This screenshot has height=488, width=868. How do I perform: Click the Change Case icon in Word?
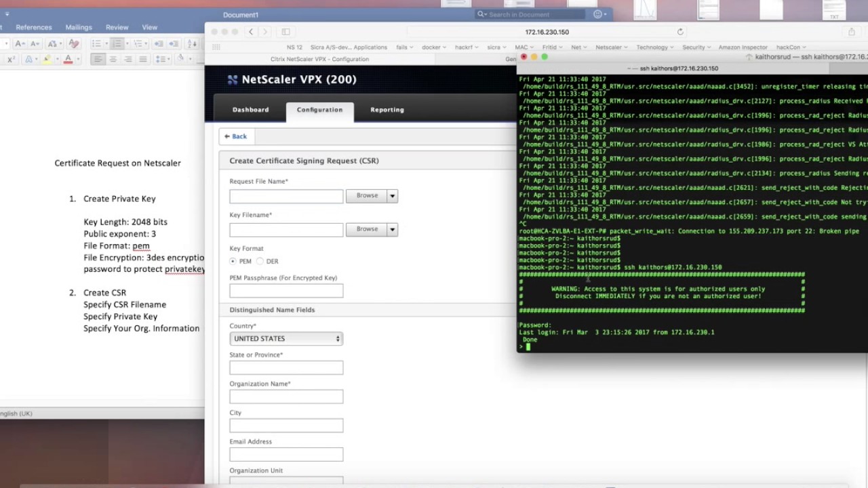[x=54, y=43]
